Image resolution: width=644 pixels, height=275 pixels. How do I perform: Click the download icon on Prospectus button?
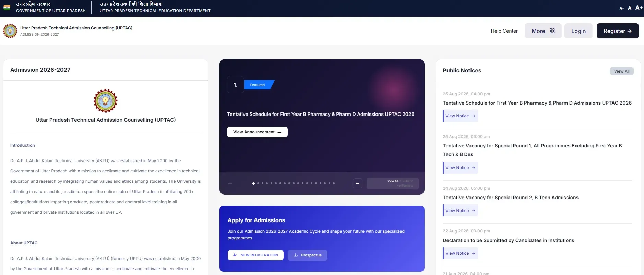click(295, 255)
